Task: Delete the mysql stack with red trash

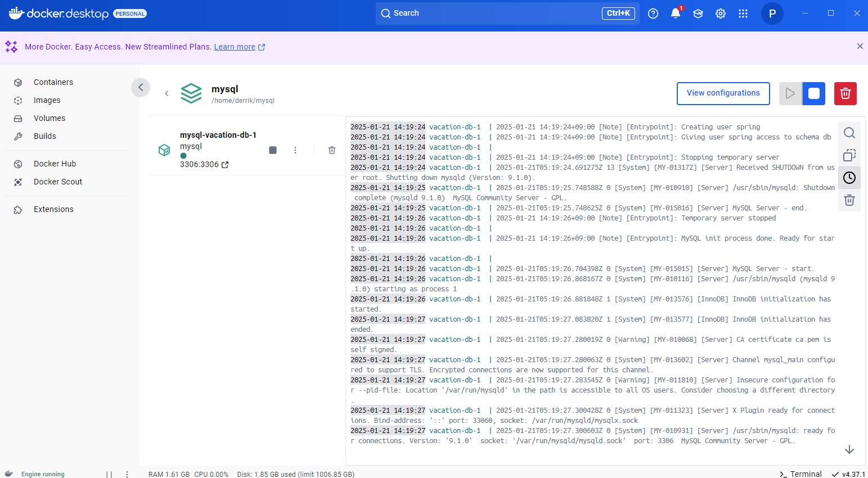Action: pyautogui.click(x=845, y=93)
